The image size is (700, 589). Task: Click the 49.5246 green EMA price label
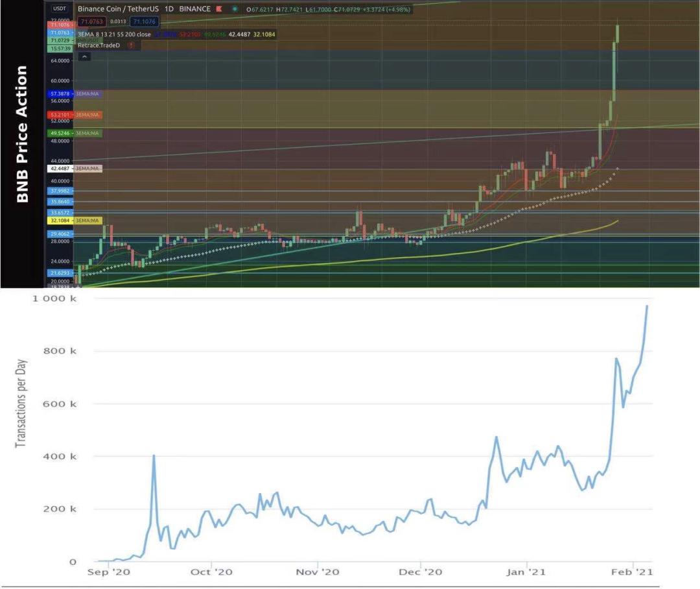tap(60, 133)
